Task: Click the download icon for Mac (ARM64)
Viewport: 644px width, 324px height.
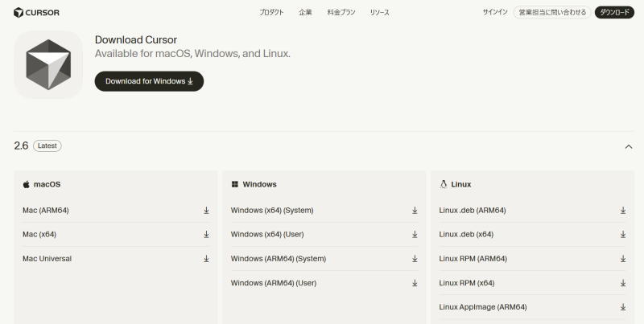Action: (x=206, y=211)
